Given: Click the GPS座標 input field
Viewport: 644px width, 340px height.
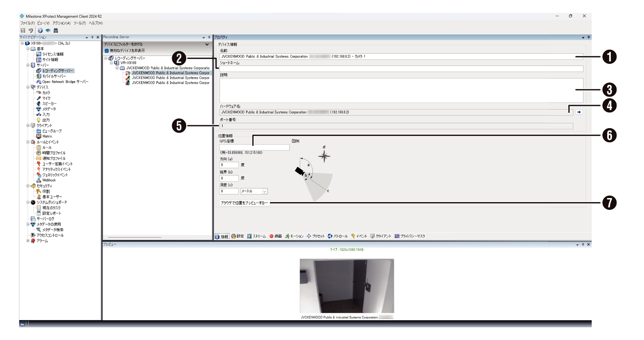Looking at the screenshot, I should [255, 148].
